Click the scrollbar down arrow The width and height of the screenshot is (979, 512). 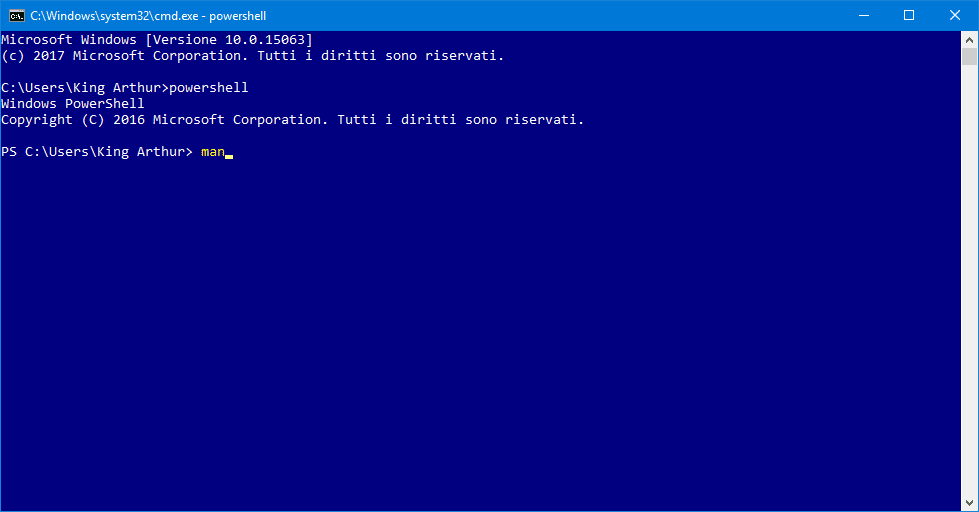pos(970,503)
